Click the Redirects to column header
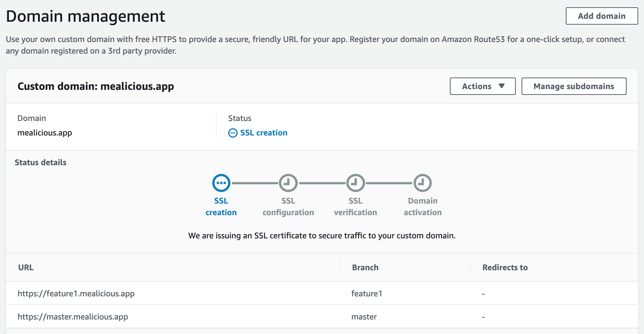The image size is (644, 334). 505,267
